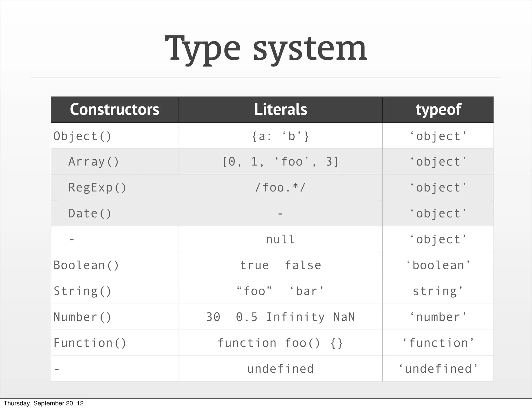Click the RegExp() constructor cell

click(x=115, y=187)
